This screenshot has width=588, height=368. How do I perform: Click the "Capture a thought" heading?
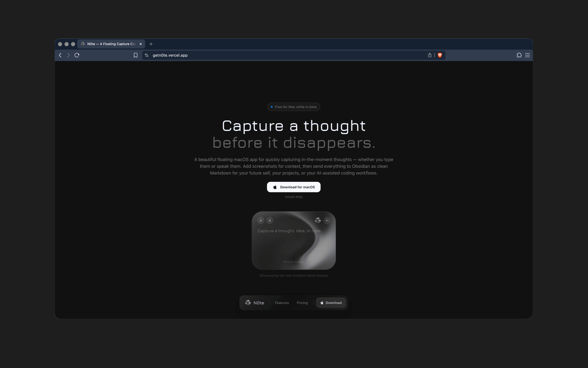coord(294,126)
